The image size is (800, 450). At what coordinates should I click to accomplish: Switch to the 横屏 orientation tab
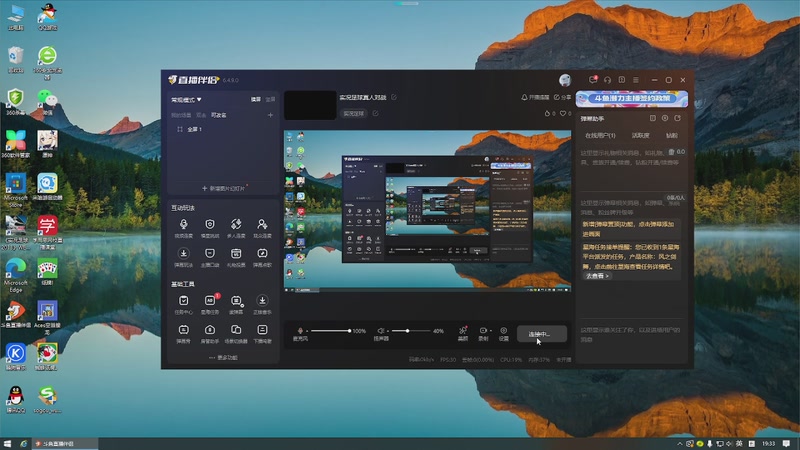256,99
